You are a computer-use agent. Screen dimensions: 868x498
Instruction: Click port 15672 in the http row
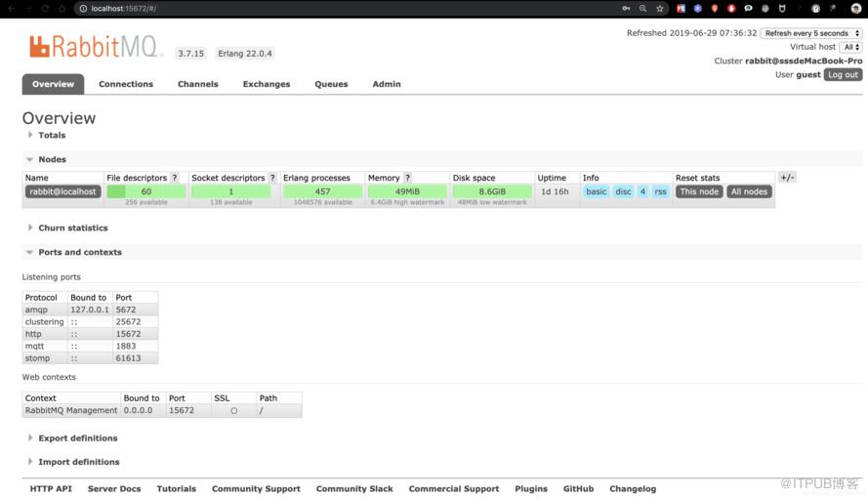[x=128, y=334]
